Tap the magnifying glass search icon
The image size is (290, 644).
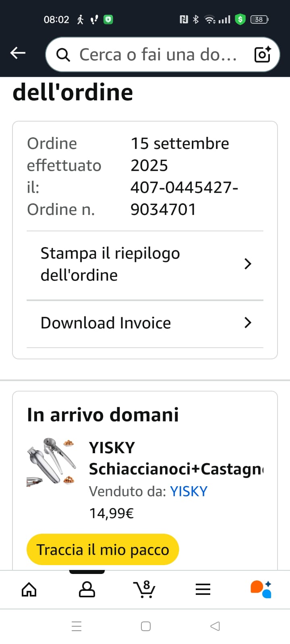click(63, 55)
